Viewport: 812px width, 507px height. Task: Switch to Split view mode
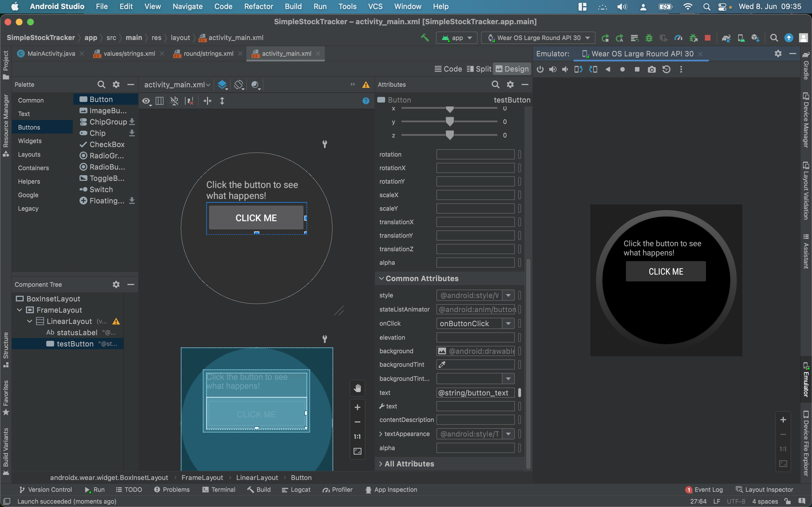tap(479, 69)
